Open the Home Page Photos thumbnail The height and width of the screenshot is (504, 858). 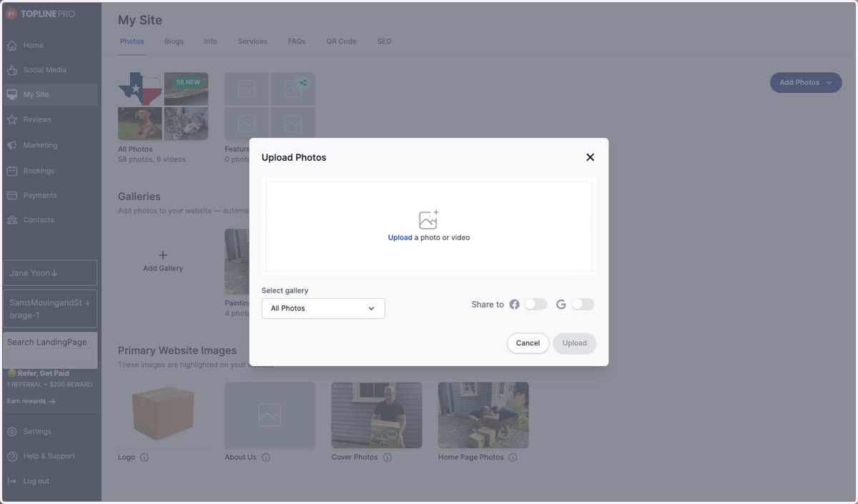pyautogui.click(x=483, y=415)
